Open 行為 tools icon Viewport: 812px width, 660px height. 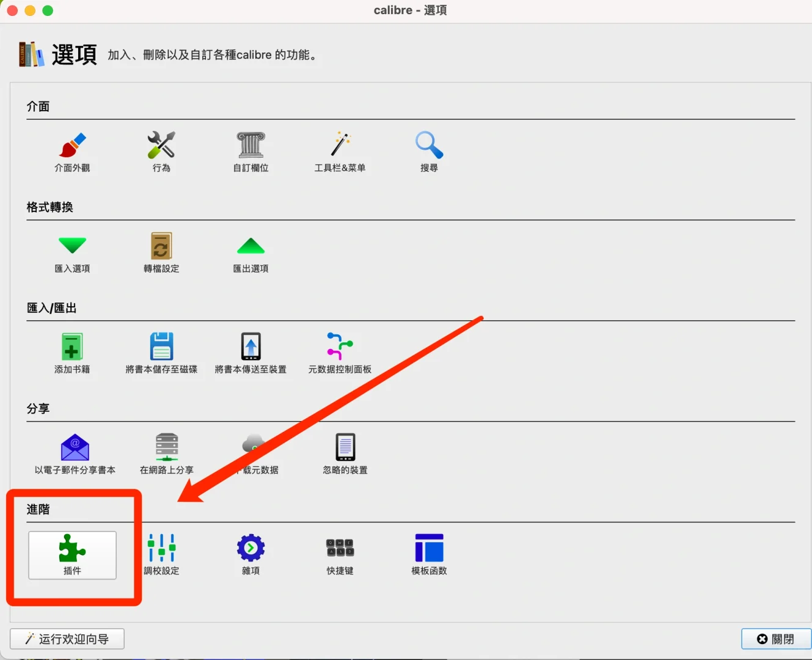click(161, 145)
